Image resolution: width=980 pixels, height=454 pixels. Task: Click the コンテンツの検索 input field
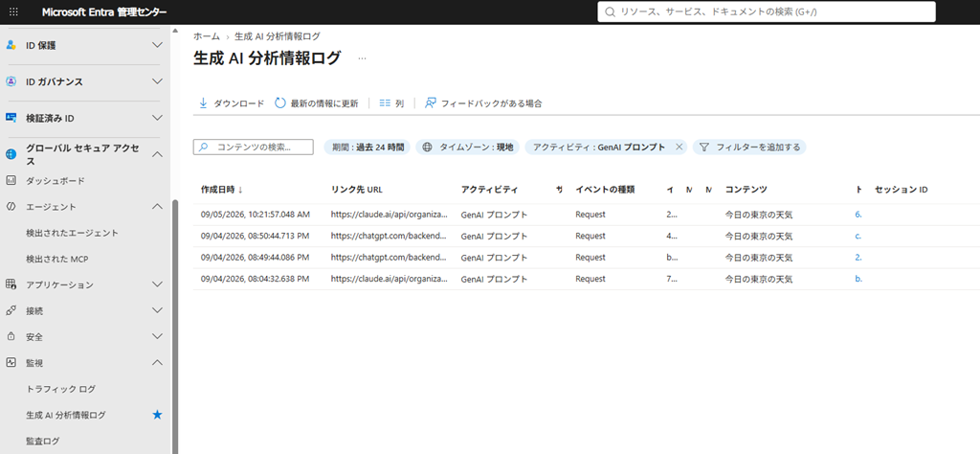click(253, 147)
